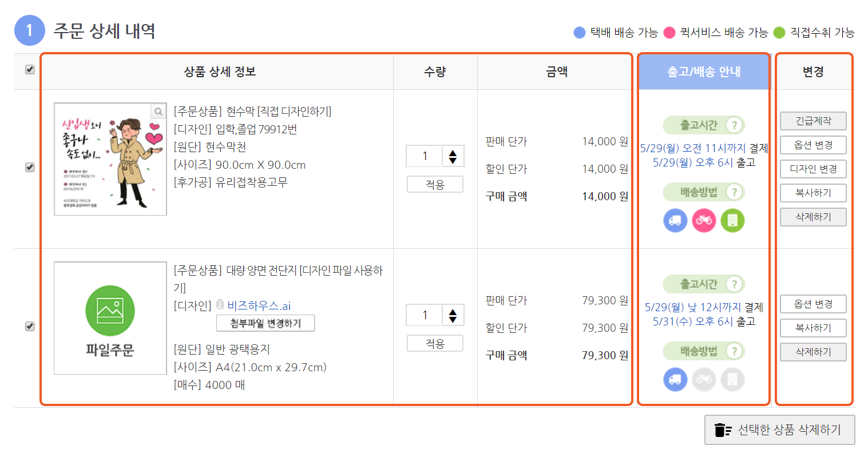Click the 긴급제작 button
868x457 pixels.
pyautogui.click(x=812, y=121)
